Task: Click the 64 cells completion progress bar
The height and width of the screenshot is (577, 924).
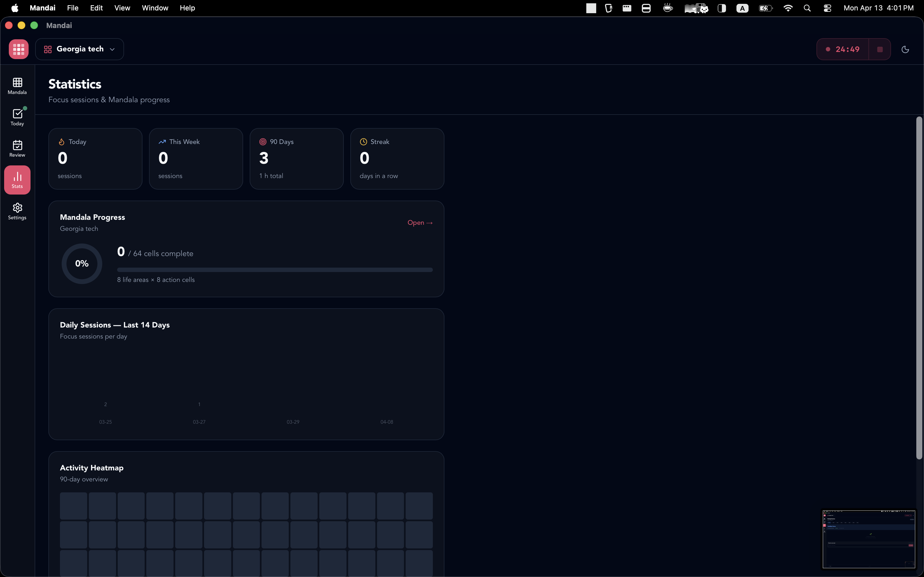Action: click(274, 270)
